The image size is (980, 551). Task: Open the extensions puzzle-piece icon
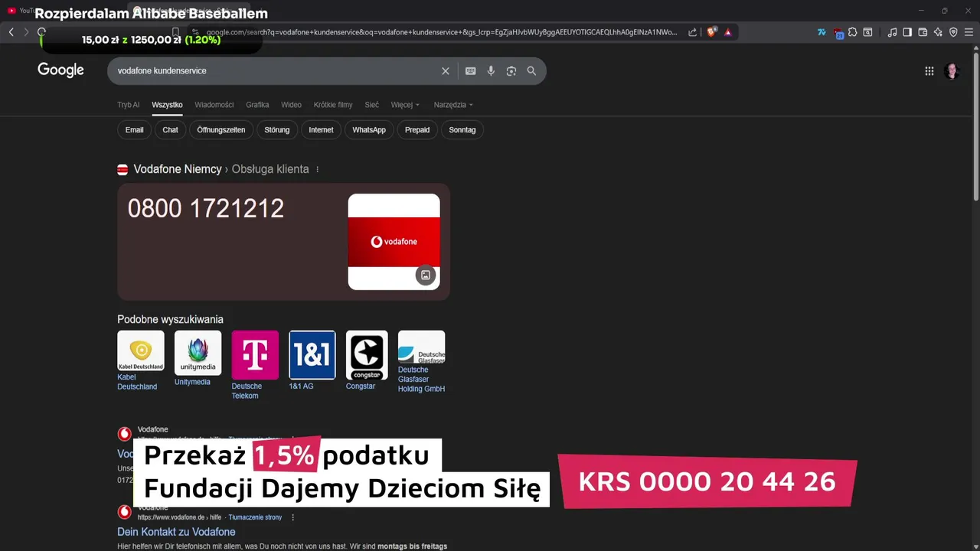[852, 32]
